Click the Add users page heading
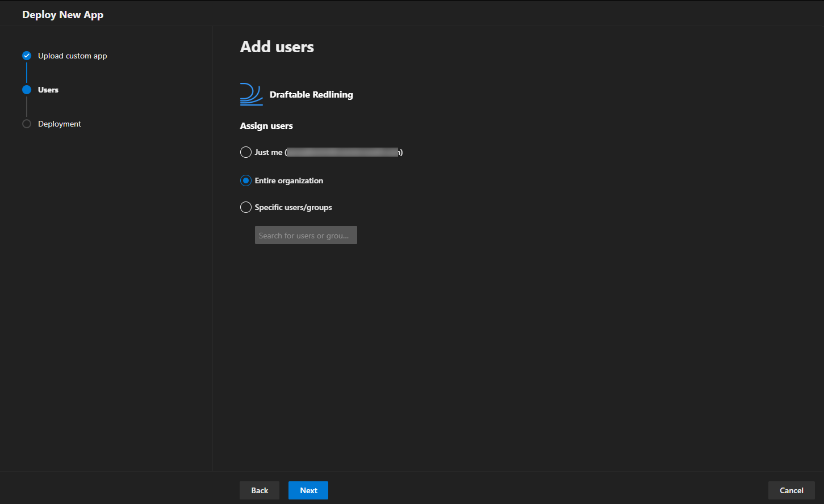824x504 pixels. click(x=277, y=47)
